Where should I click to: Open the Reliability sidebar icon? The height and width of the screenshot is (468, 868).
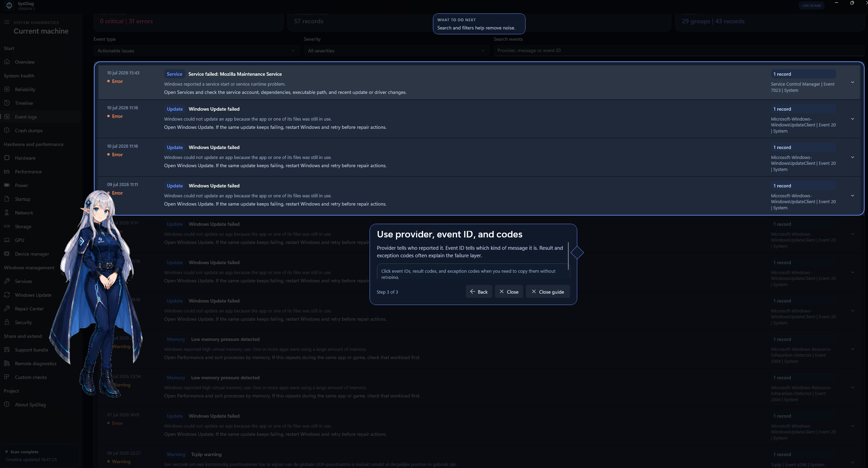(x=7, y=89)
